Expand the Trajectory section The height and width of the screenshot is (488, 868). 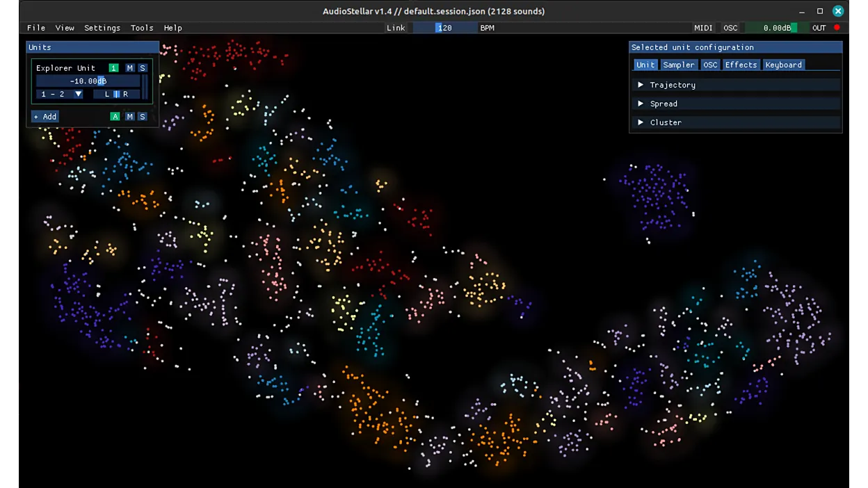click(x=736, y=85)
